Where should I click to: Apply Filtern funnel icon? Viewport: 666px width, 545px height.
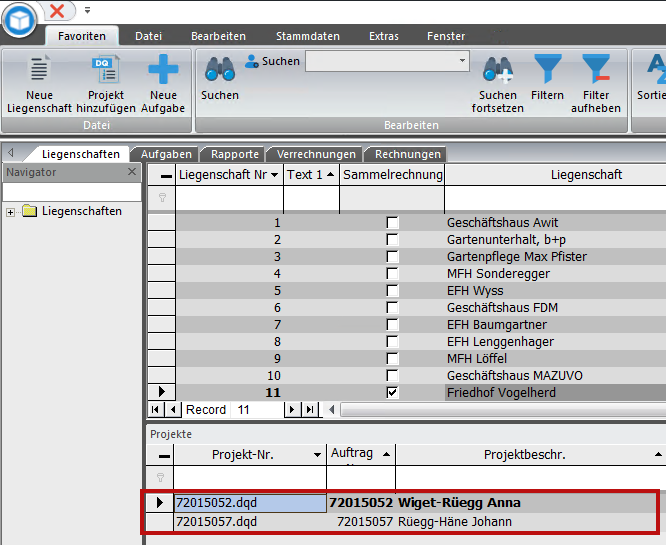[x=547, y=72]
